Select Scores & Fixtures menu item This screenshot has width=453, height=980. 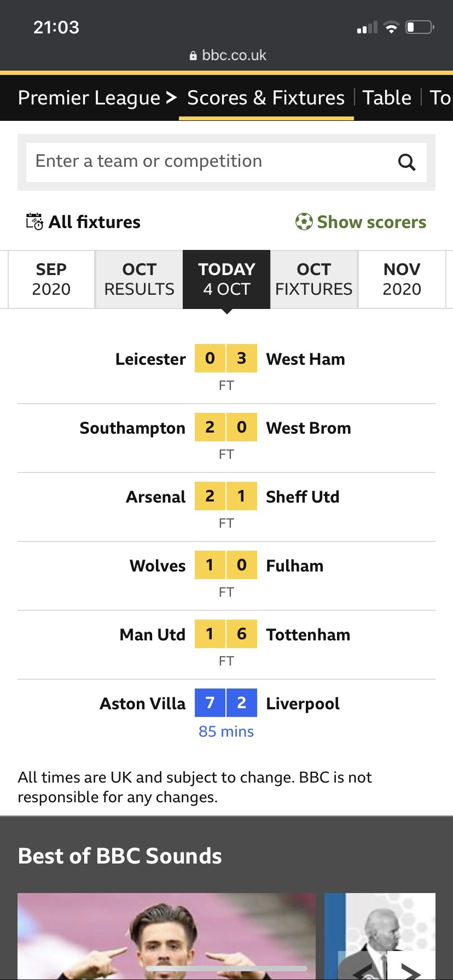point(266,97)
